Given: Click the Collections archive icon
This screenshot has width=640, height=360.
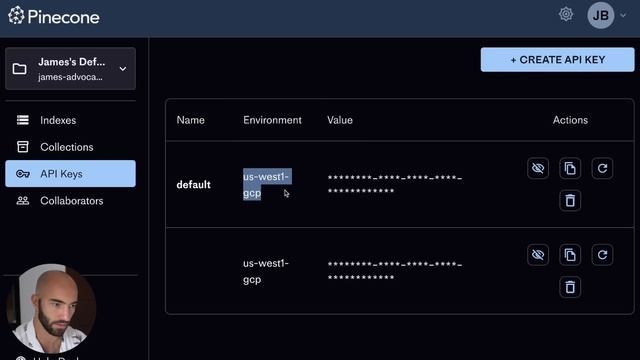Looking at the screenshot, I should point(23,147).
